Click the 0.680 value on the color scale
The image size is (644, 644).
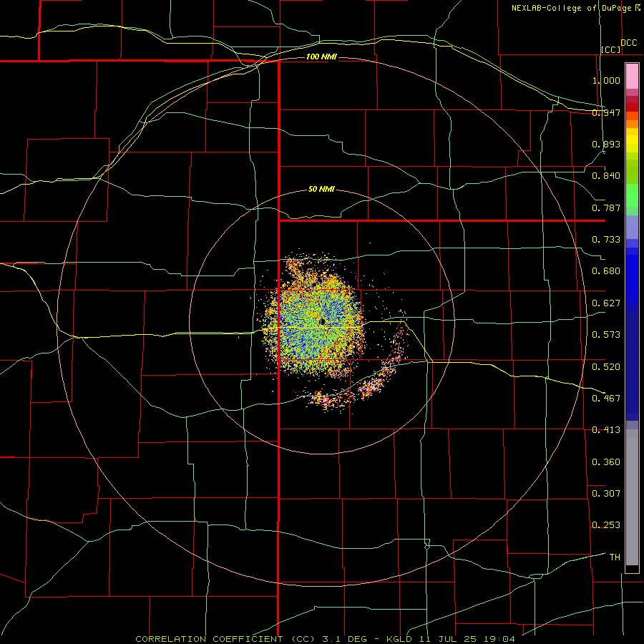[x=606, y=271]
